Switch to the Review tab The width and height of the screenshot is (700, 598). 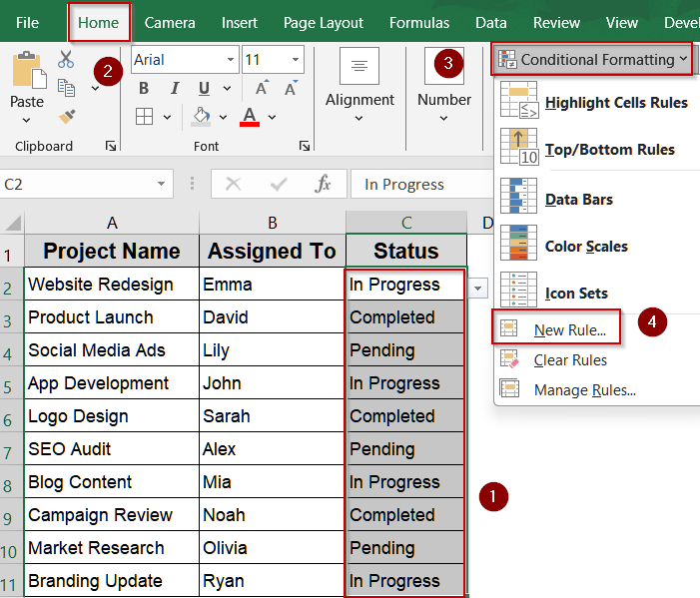[556, 23]
